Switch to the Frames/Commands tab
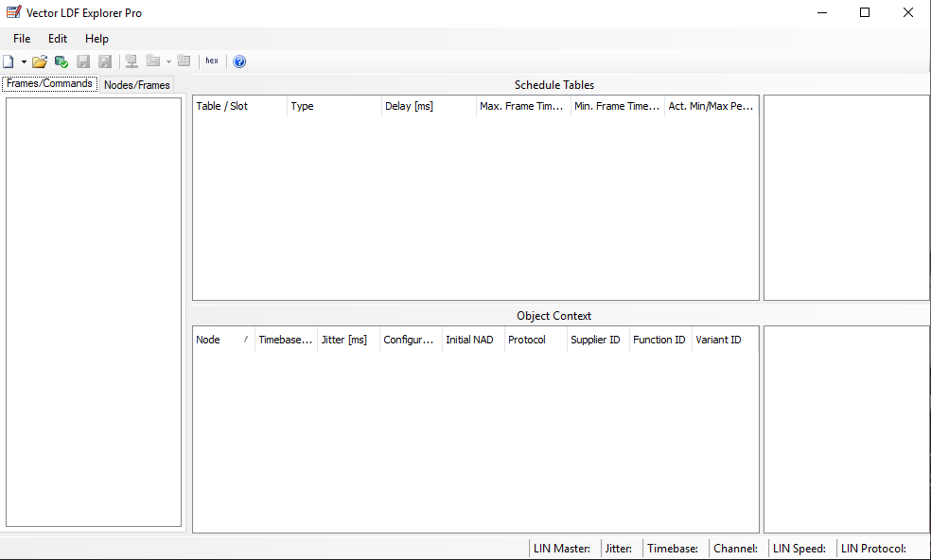The height and width of the screenshot is (560, 931). click(49, 84)
